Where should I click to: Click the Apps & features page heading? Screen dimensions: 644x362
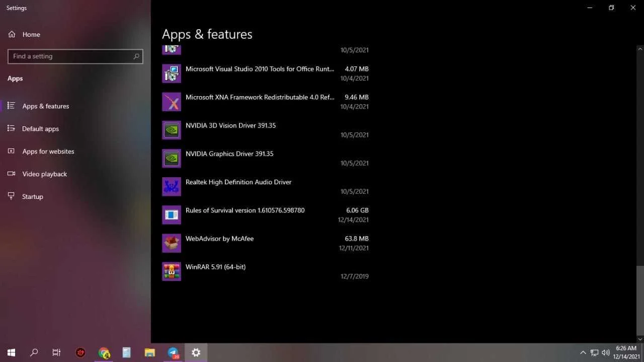(207, 34)
